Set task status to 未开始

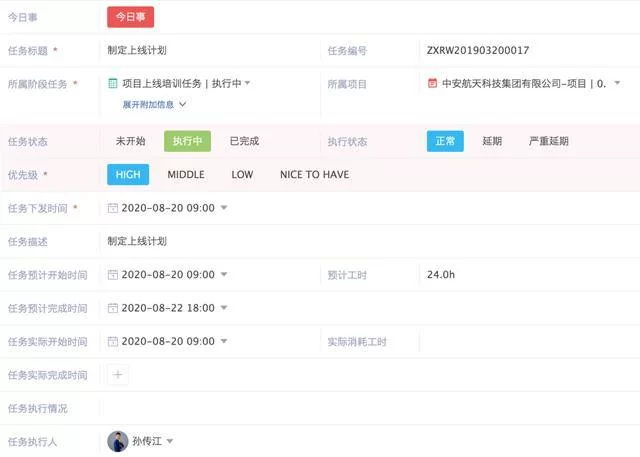pyautogui.click(x=130, y=141)
